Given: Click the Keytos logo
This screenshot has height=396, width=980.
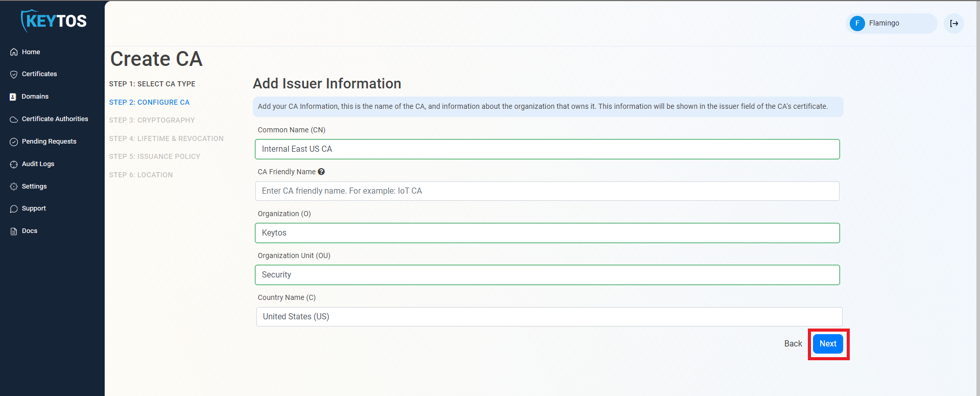Looking at the screenshot, I should point(54,21).
